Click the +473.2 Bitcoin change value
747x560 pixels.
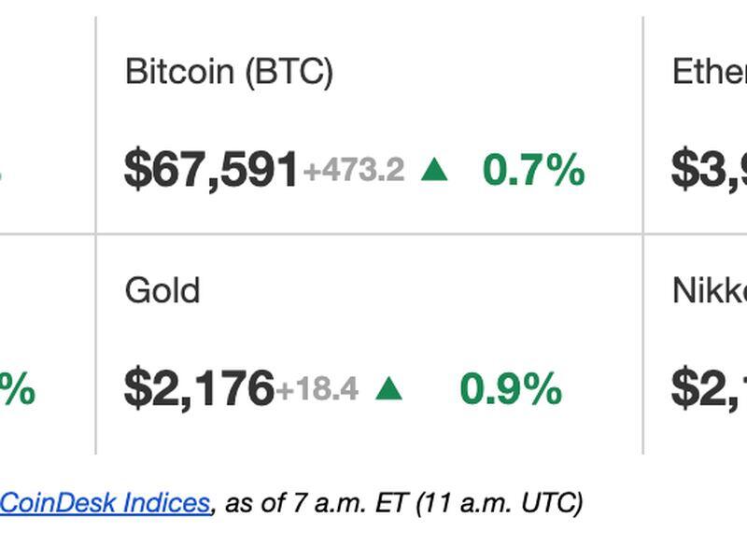[354, 171]
